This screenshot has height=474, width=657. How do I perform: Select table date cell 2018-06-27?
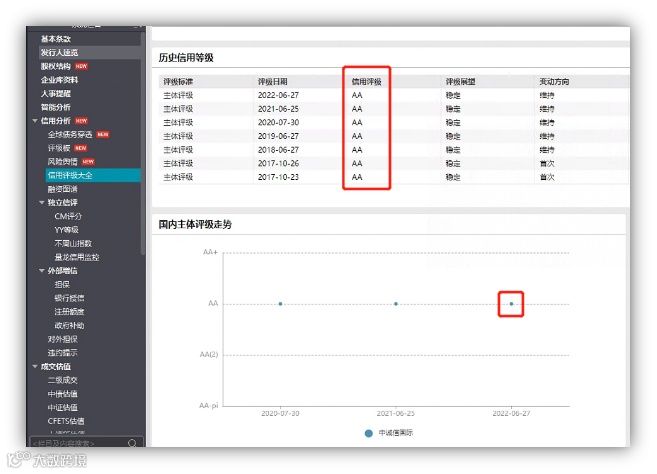pos(278,150)
